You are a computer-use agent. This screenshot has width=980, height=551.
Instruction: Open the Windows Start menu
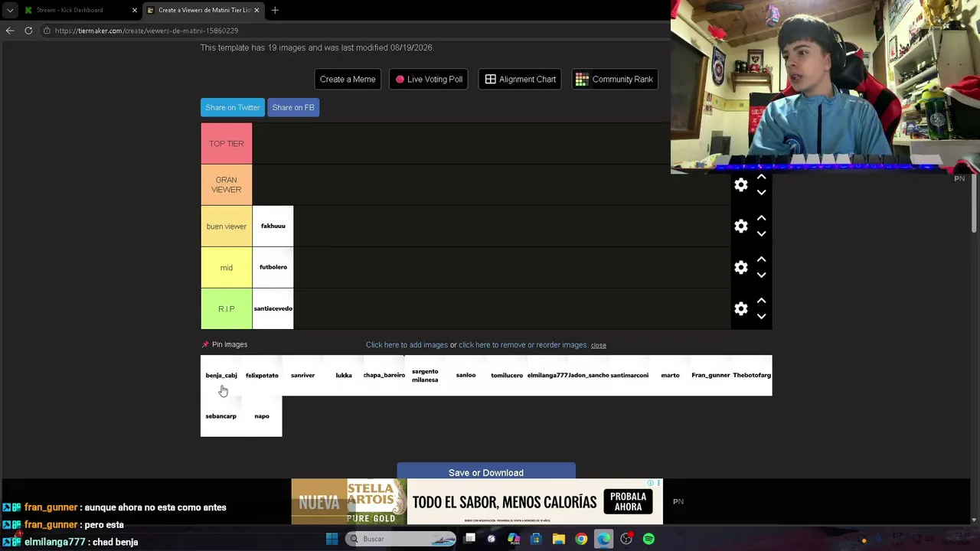click(332, 539)
